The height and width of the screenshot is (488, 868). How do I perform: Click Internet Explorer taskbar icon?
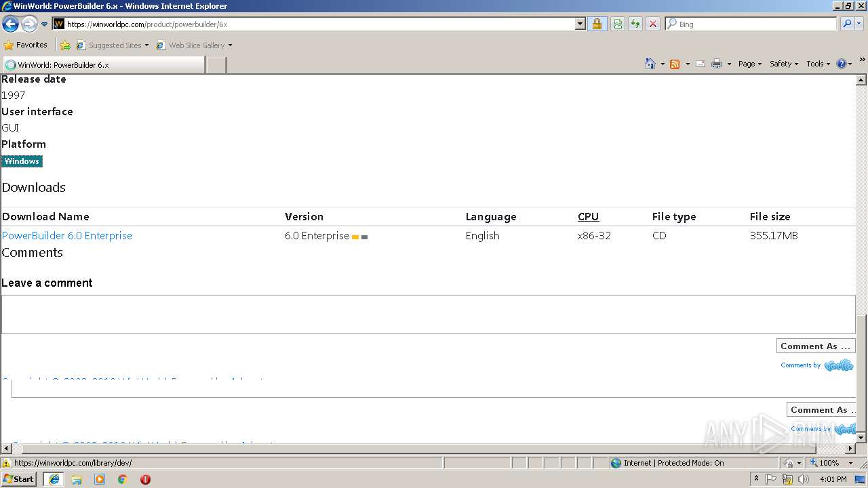(x=54, y=479)
